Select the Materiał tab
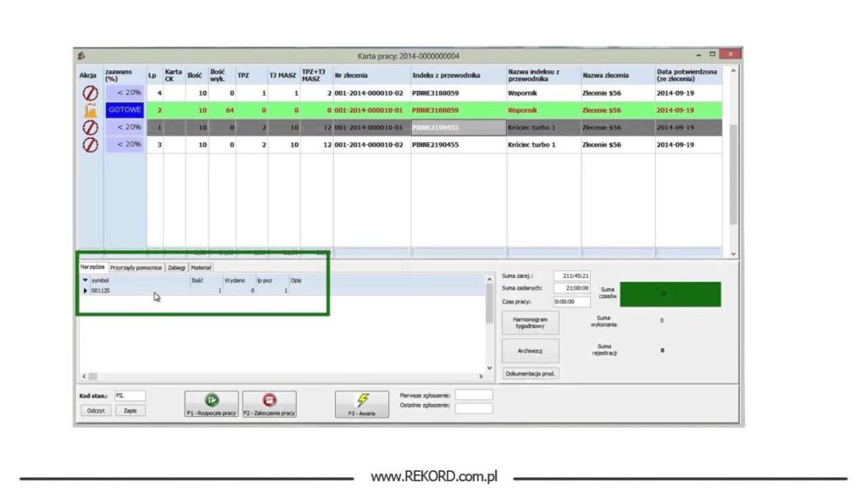Screen dimensions: 868x488 click(201, 267)
